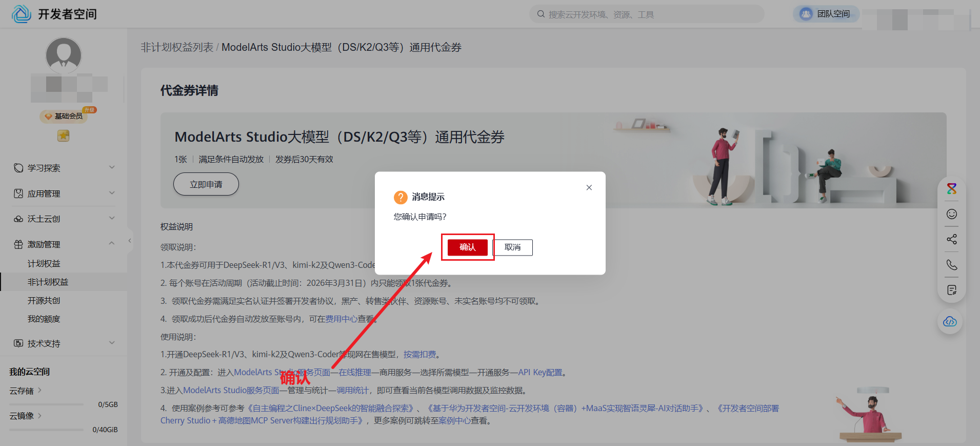Click the smiley feedback icon
This screenshot has height=446, width=980.
tap(952, 214)
